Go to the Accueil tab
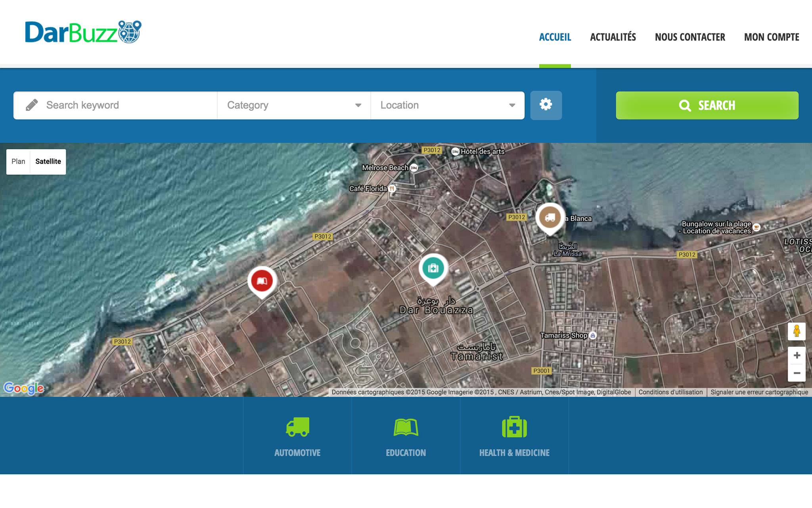This screenshot has width=812, height=508. point(555,37)
